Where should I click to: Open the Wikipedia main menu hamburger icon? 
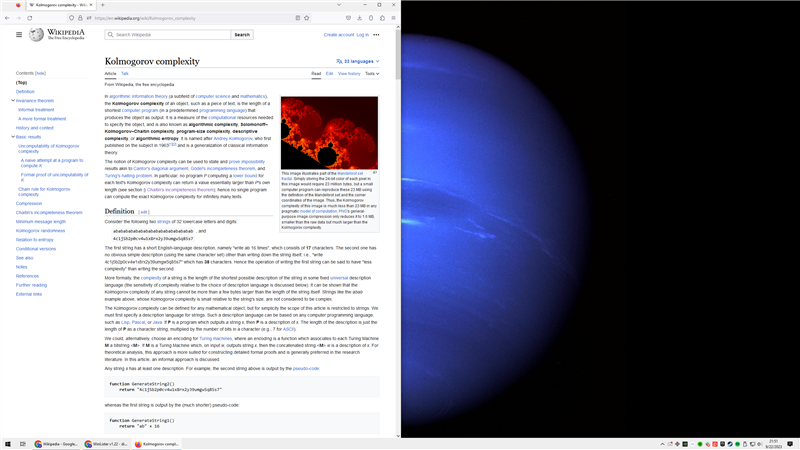[x=19, y=34]
